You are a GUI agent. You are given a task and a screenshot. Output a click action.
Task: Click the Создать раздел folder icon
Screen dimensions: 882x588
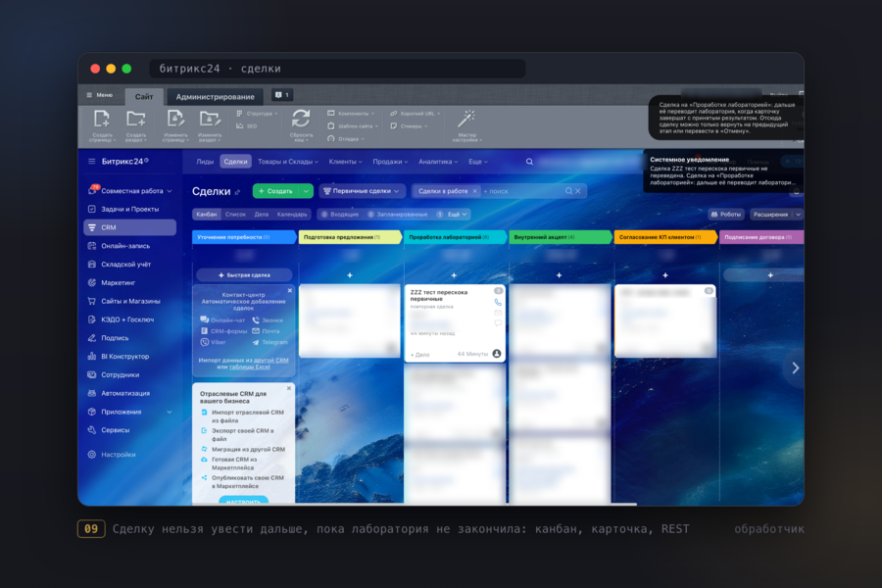point(135,120)
